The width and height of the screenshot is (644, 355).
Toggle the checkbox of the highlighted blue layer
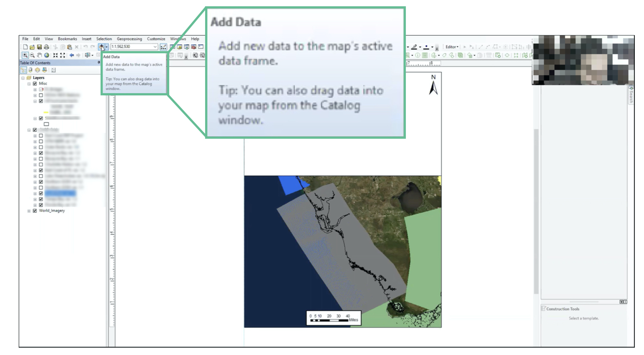41,193
